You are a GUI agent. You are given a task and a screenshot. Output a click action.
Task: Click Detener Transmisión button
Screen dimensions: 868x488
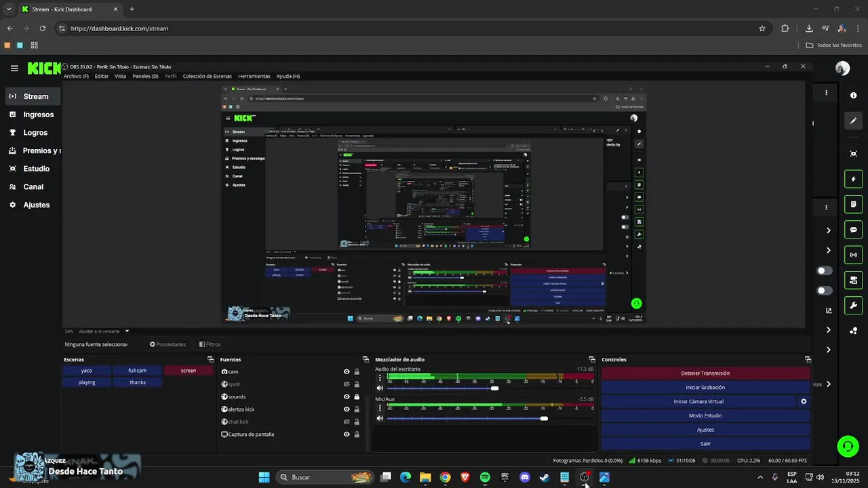[705, 373]
